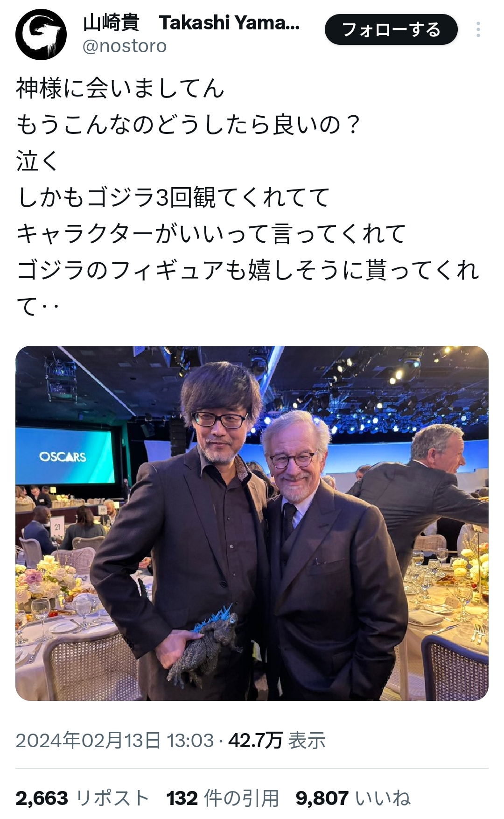Image resolution: width=504 pixels, height=819 pixels.
Task: Tap the table 21 sign in the photo
Action: click(57, 527)
